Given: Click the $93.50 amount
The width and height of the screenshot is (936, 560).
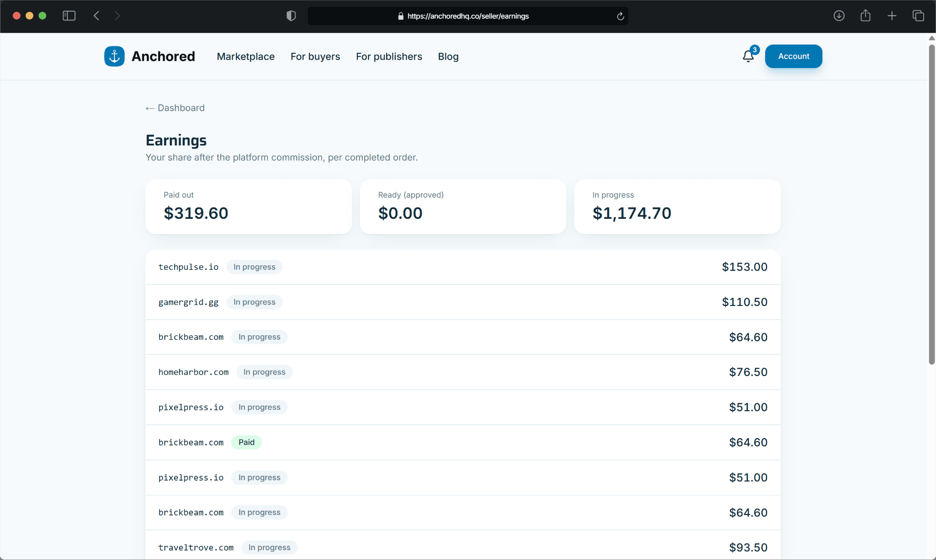Looking at the screenshot, I should [x=749, y=547].
